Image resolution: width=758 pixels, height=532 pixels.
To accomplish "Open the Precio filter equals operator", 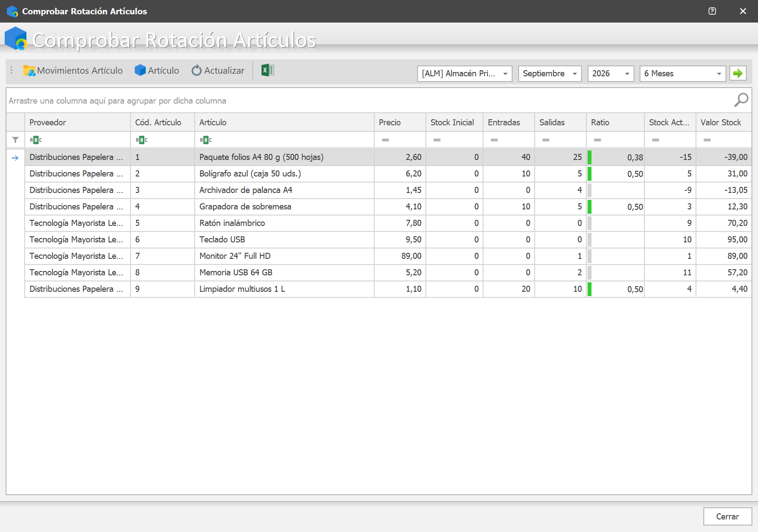I will [x=385, y=140].
